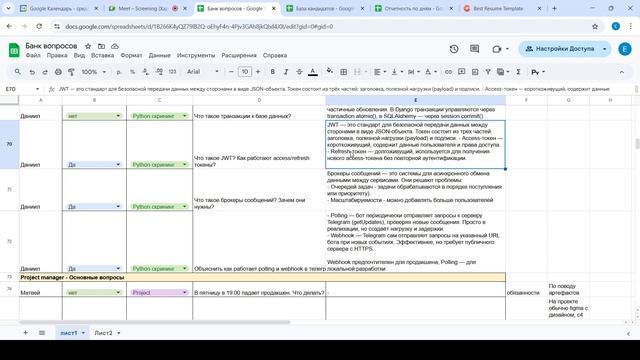Open the Py script toolbar dropdown
Screen dimensions: 640x360
(538, 72)
